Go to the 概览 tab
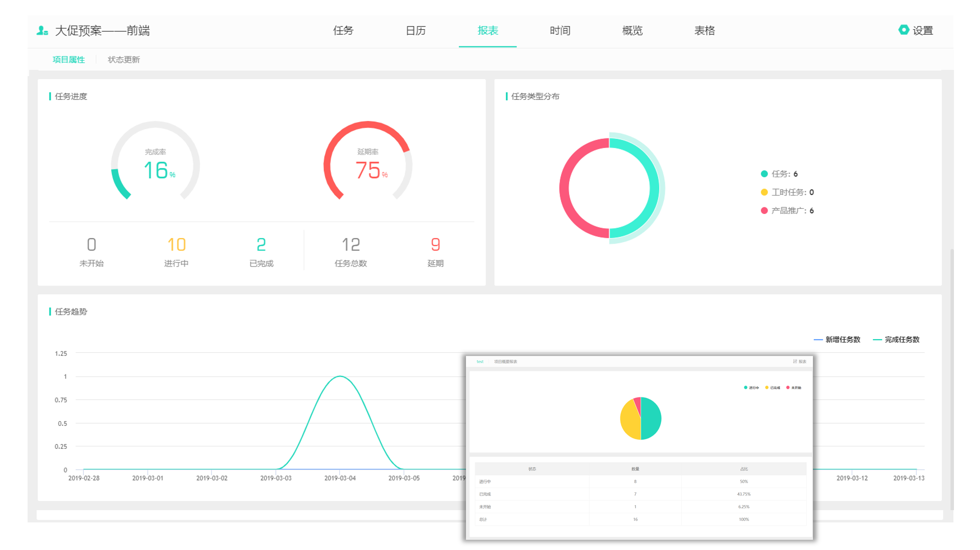This screenshot has width=980, height=550. (x=632, y=31)
